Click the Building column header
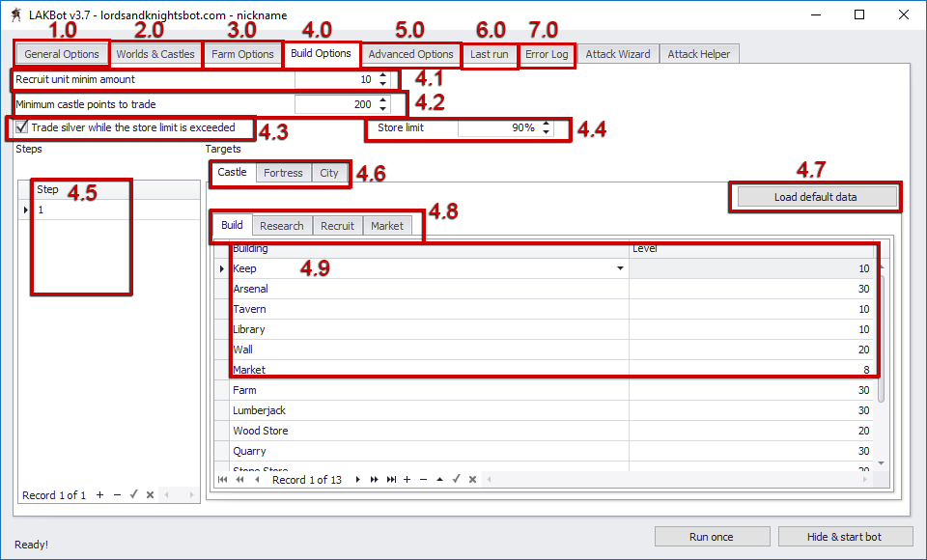 click(429, 249)
